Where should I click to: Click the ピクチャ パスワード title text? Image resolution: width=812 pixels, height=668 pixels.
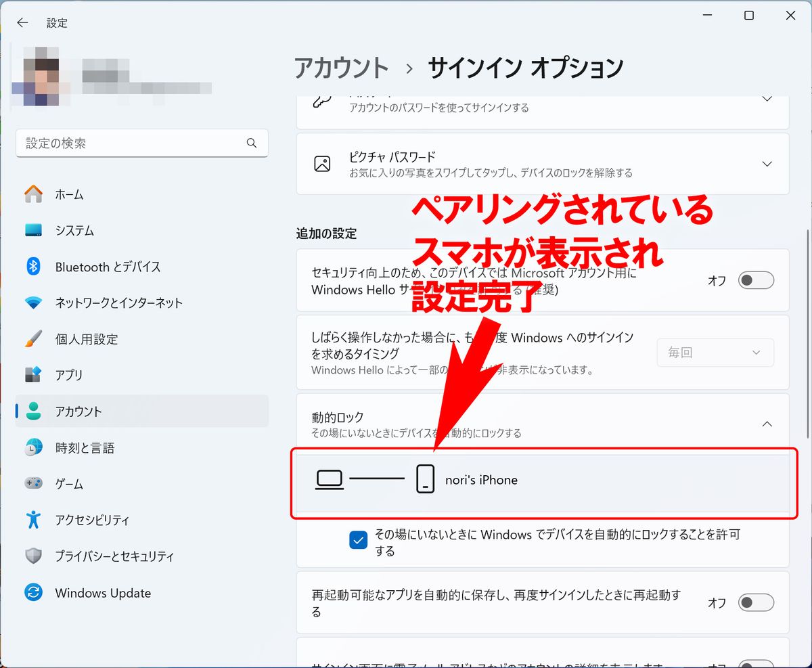(x=392, y=157)
